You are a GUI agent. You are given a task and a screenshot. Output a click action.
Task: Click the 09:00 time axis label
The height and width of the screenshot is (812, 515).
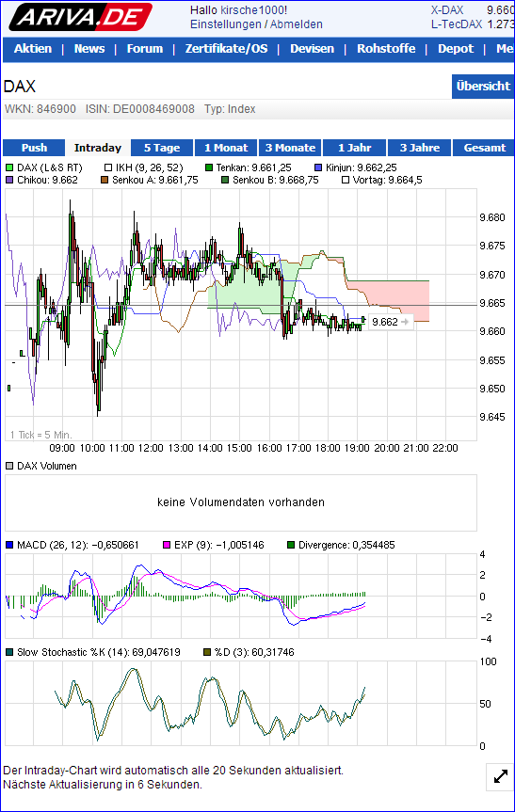[x=62, y=448]
